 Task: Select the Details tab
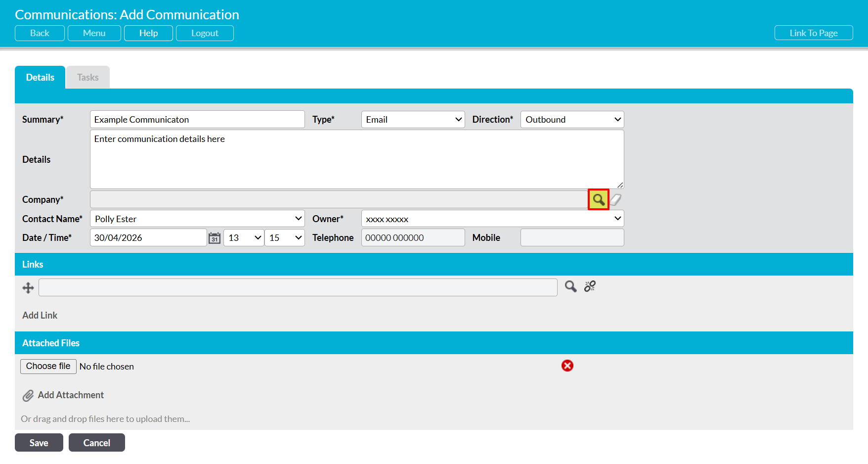[x=40, y=78]
